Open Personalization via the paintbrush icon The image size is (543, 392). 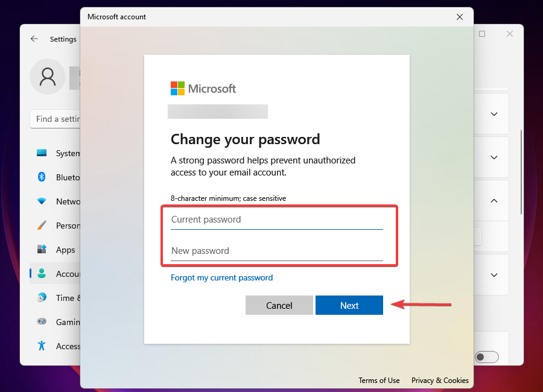42,226
